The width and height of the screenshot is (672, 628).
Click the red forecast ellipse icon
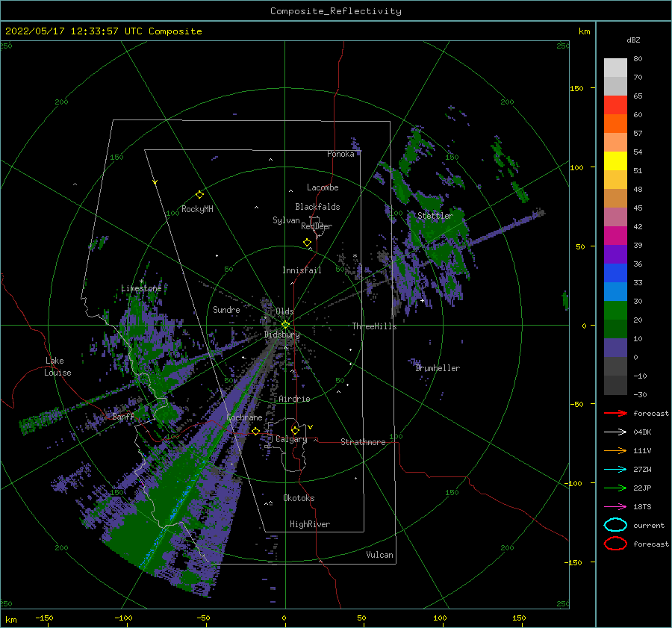click(615, 544)
